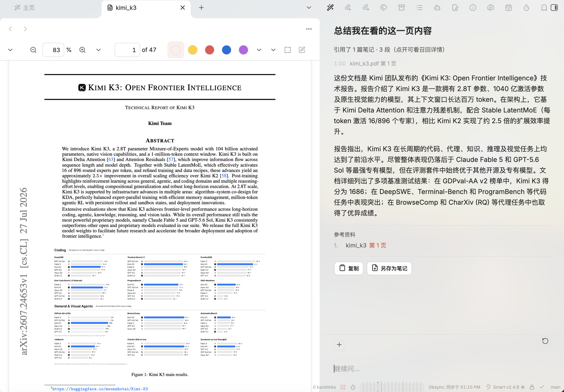
Task: Select the blue highlight color
Action: (x=227, y=50)
